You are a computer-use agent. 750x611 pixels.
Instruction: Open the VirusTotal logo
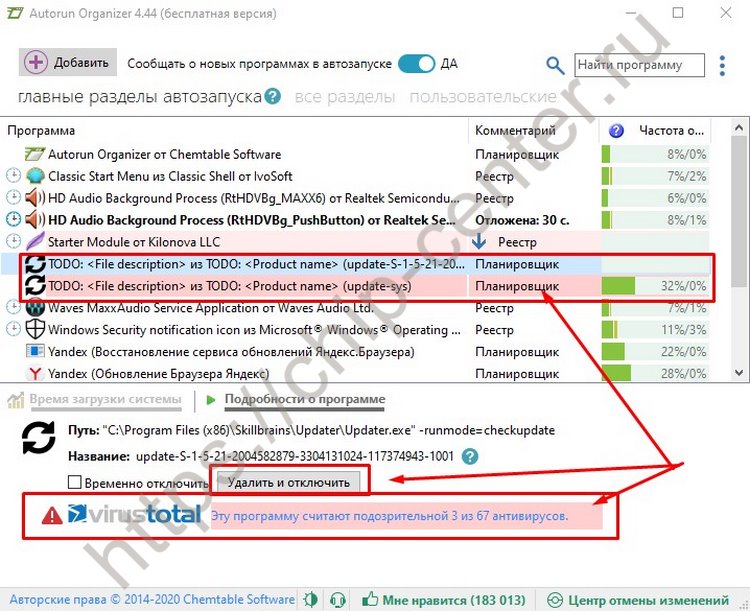134,514
